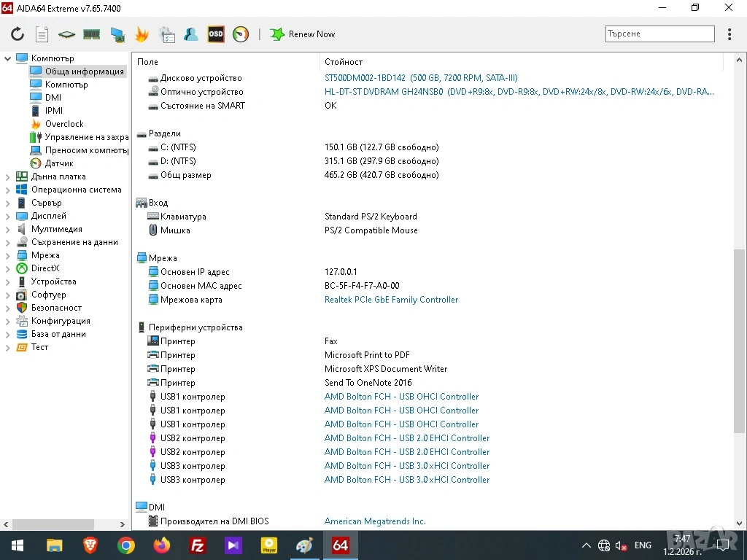Open the gear checklist preferences icon
The height and width of the screenshot is (560, 747).
(x=166, y=34)
